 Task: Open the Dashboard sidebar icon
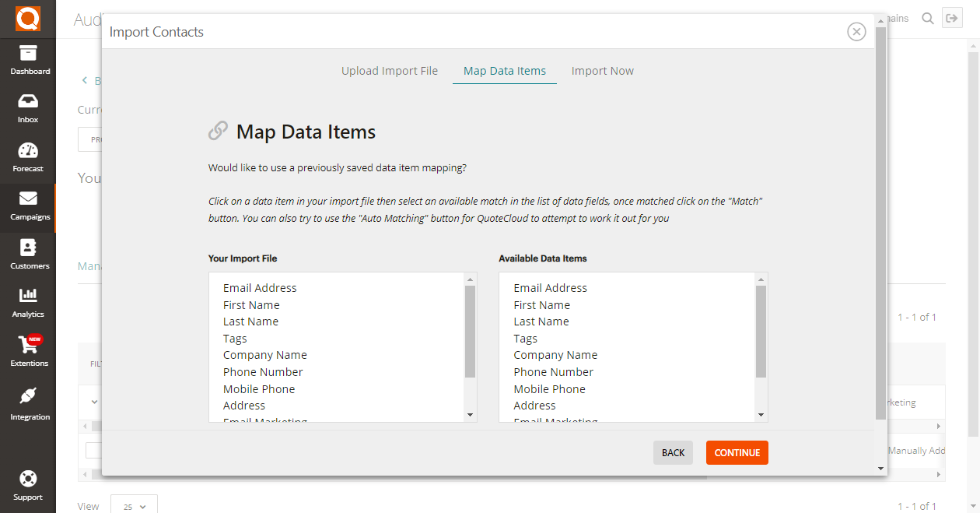pos(28,54)
